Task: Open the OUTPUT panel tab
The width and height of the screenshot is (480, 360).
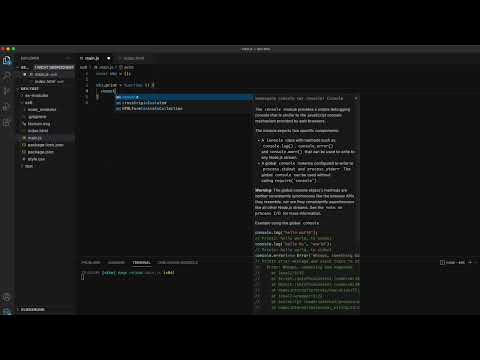Action: point(116,263)
